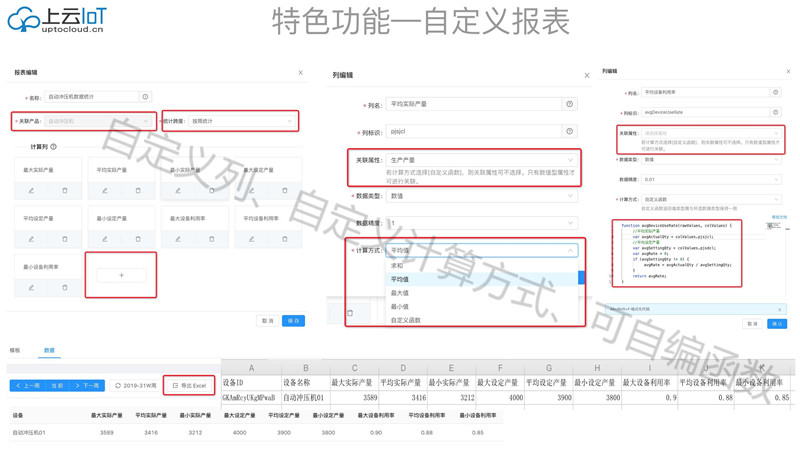The image size is (800, 450).
Task: Add a new calculated column card
Action: (x=121, y=275)
